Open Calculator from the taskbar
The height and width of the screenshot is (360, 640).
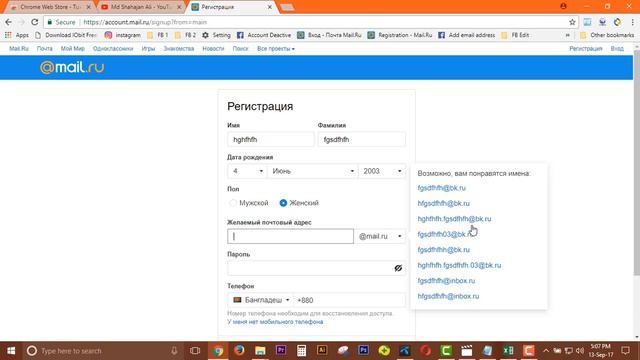point(302,351)
